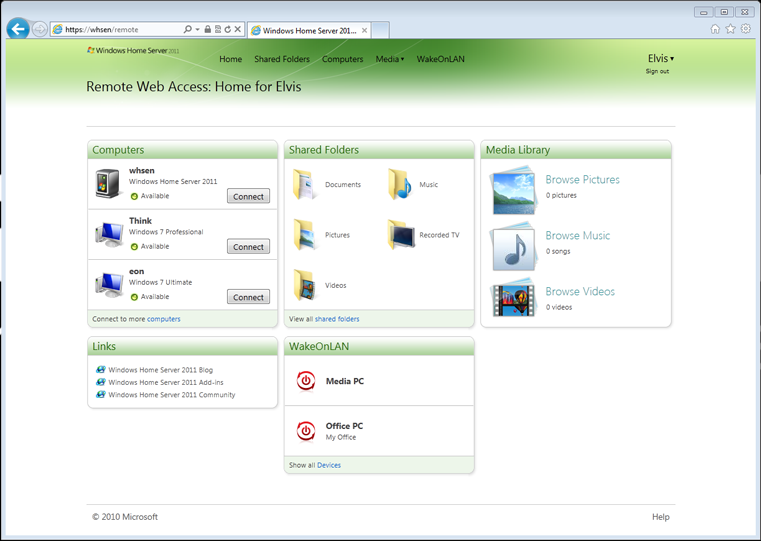Click the Browse Videos filmstrip thumbnail

click(513, 297)
